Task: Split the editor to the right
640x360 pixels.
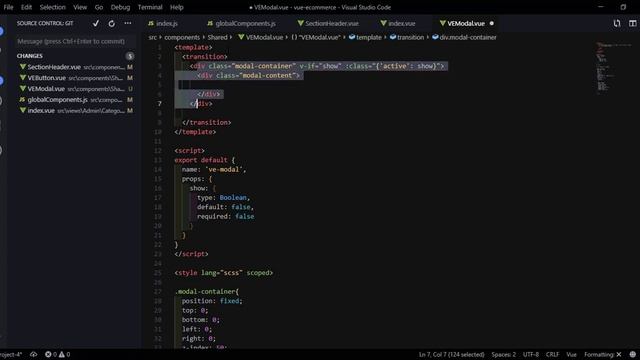Action: tap(632, 24)
